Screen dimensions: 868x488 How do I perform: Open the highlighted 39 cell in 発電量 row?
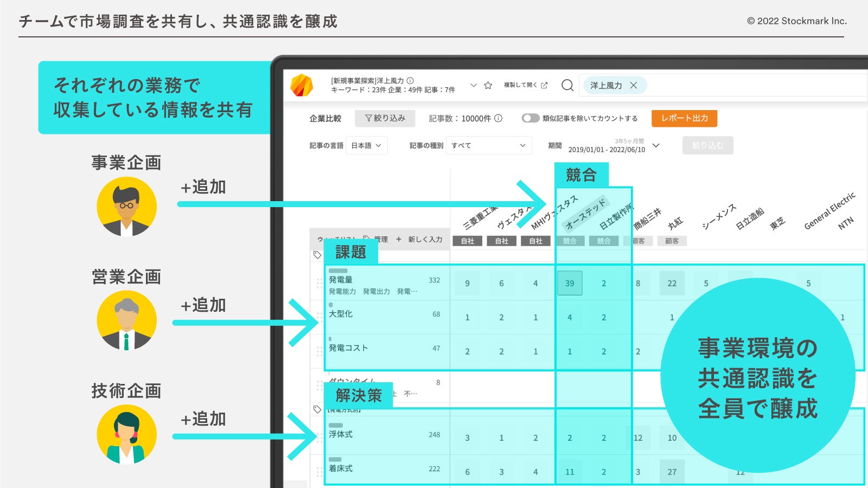click(x=570, y=283)
